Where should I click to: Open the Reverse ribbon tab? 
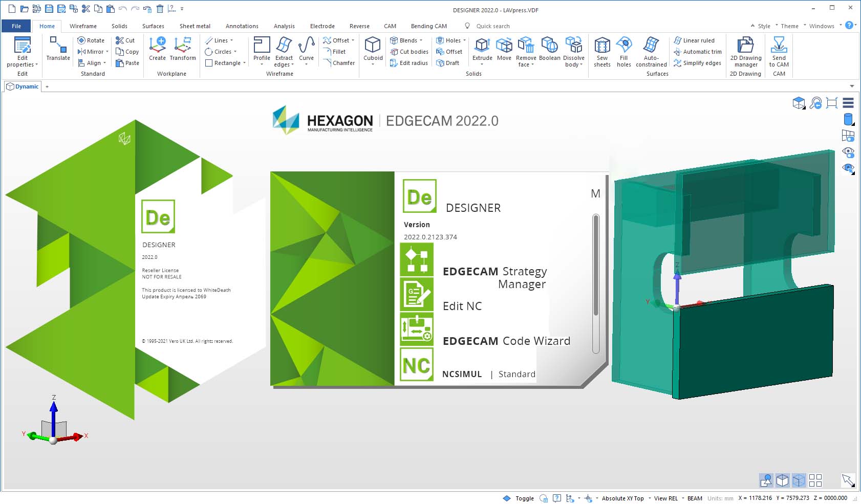[359, 26]
